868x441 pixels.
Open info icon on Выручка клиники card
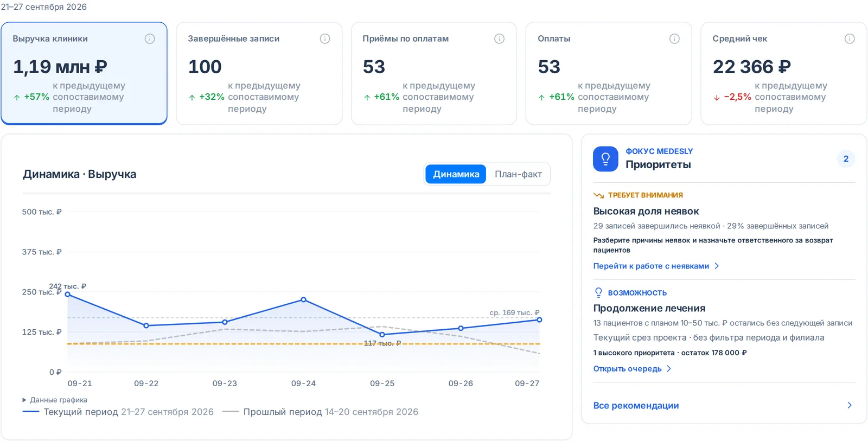(150, 39)
